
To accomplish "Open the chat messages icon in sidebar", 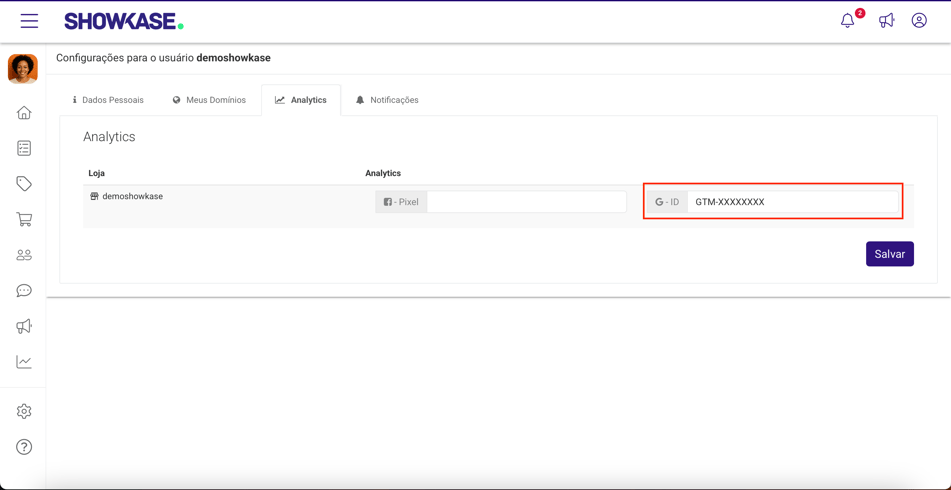I will click(24, 291).
